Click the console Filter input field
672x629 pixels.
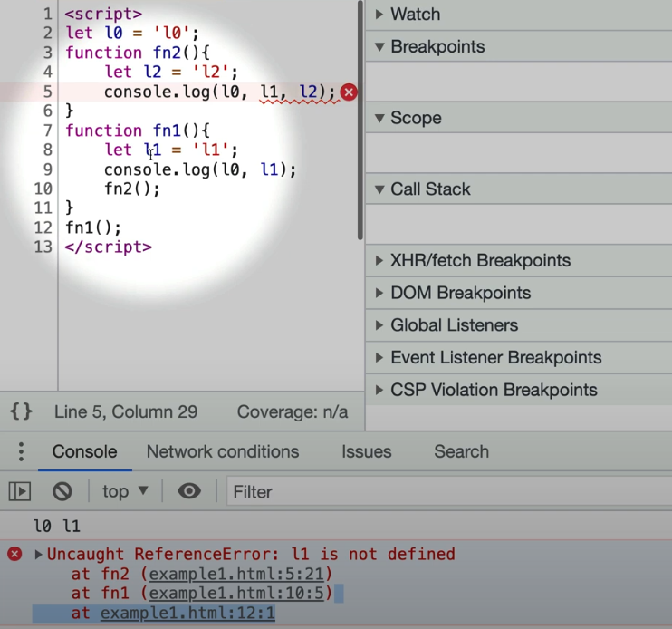click(448, 491)
